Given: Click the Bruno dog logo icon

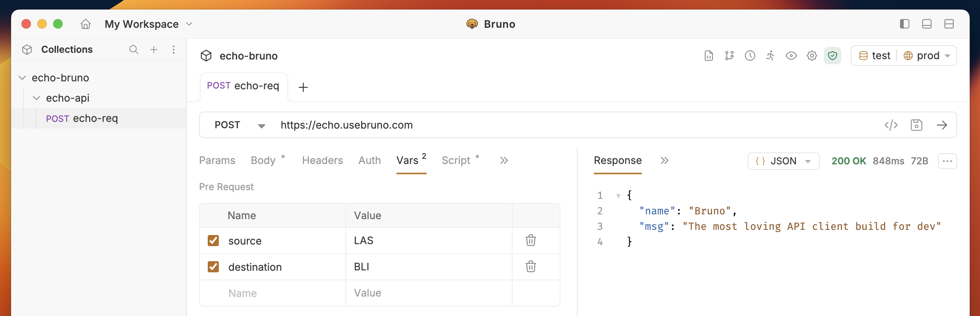Looking at the screenshot, I should coord(472,24).
